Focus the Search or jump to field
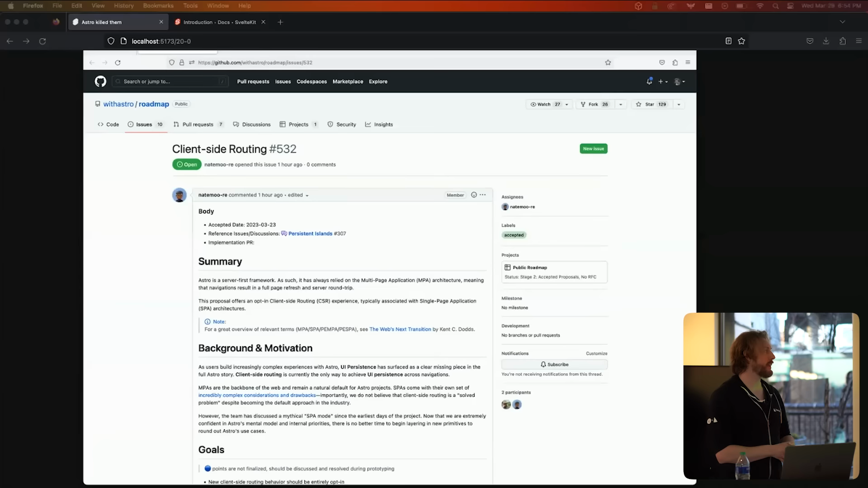868x488 pixels. point(170,81)
